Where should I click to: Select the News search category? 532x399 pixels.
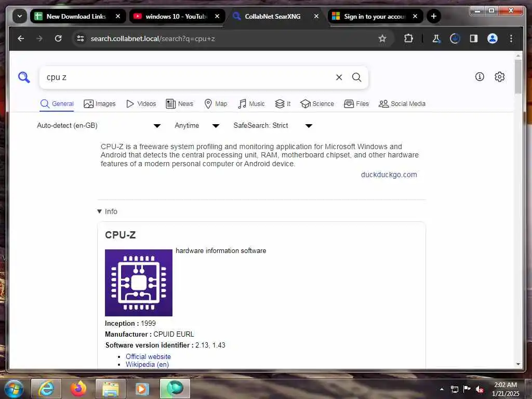click(179, 104)
